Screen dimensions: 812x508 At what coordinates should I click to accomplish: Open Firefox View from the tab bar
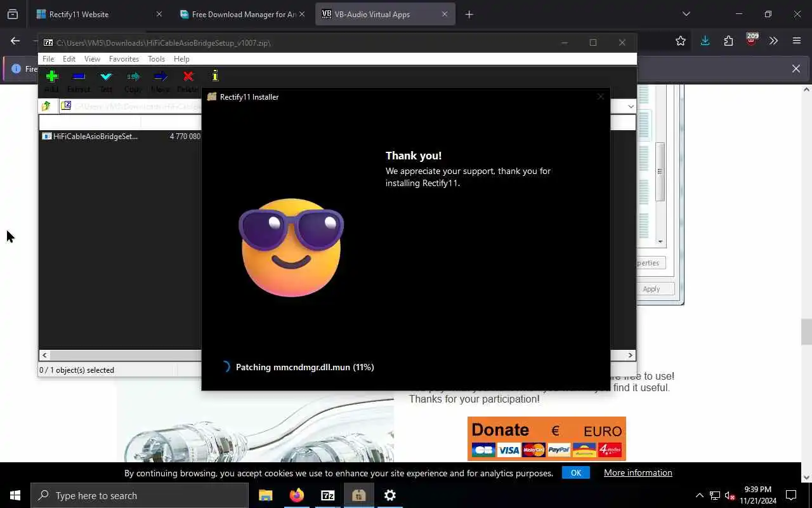pos(13,14)
